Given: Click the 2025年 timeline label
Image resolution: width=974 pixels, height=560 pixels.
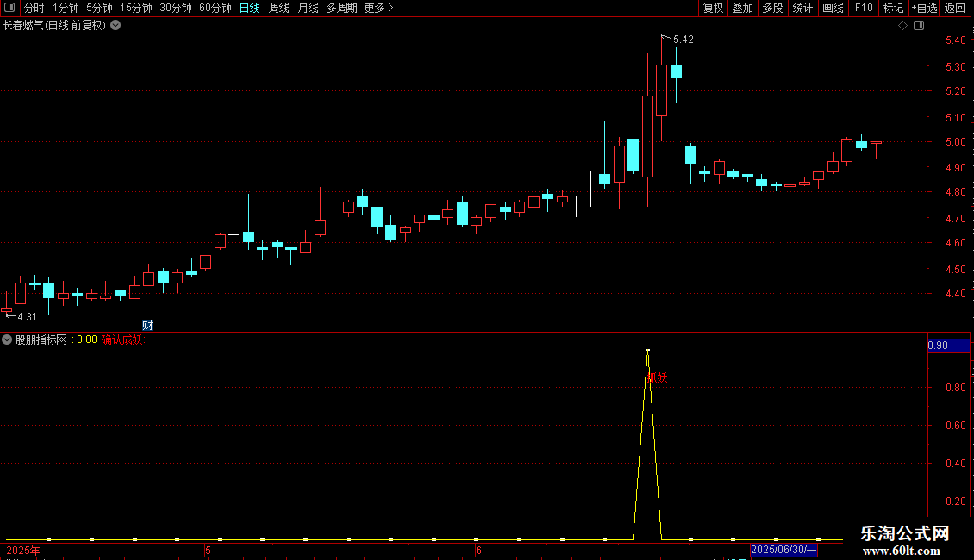Looking at the screenshot, I should click(x=23, y=550).
